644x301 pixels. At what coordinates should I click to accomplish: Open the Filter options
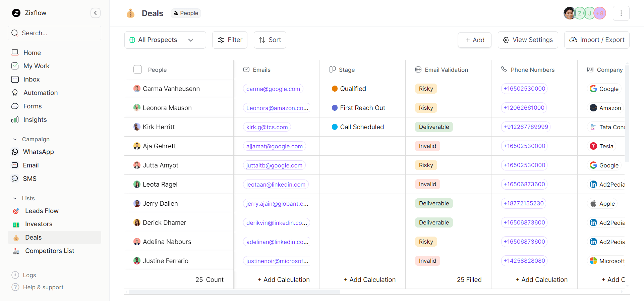230,40
